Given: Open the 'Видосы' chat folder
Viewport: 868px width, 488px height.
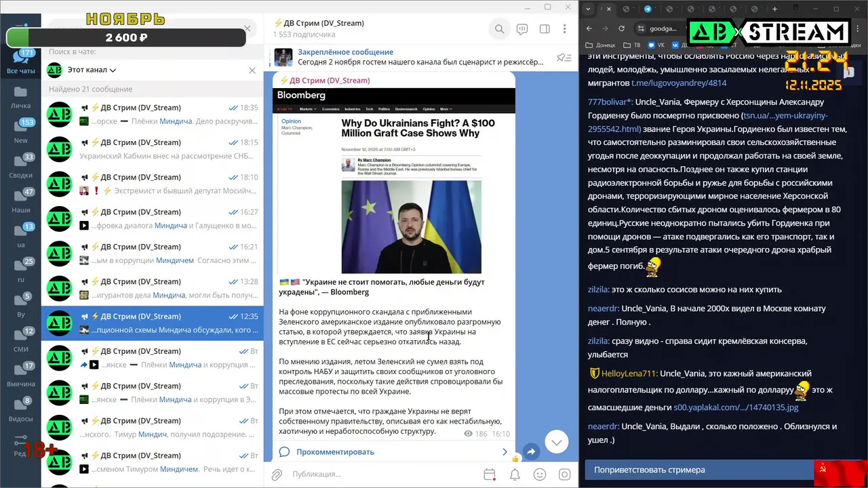Looking at the screenshot, I should pyautogui.click(x=21, y=410).
